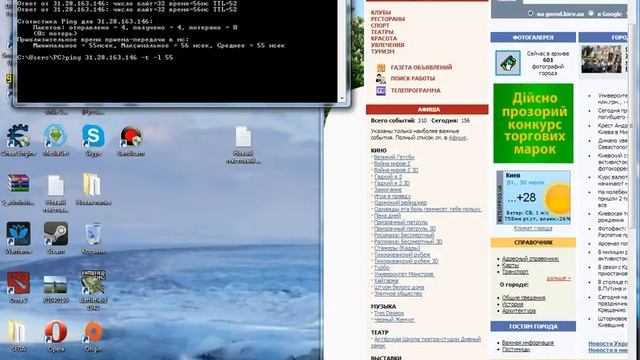Image resolution: width=640 pixels, height=360 pixels.
Task: Open the 'Гостиницы' link under Гостям города
Action: tap(516, 349)
